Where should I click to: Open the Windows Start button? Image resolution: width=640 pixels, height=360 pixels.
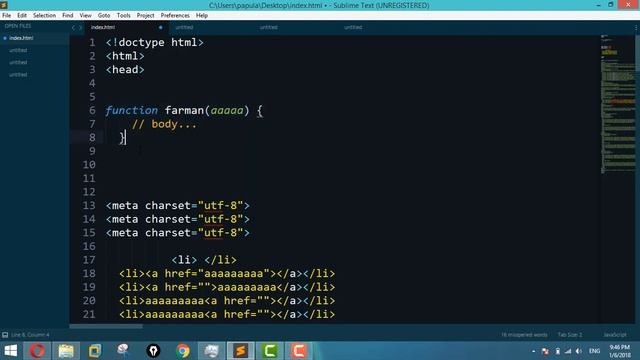tap(11, 351)
